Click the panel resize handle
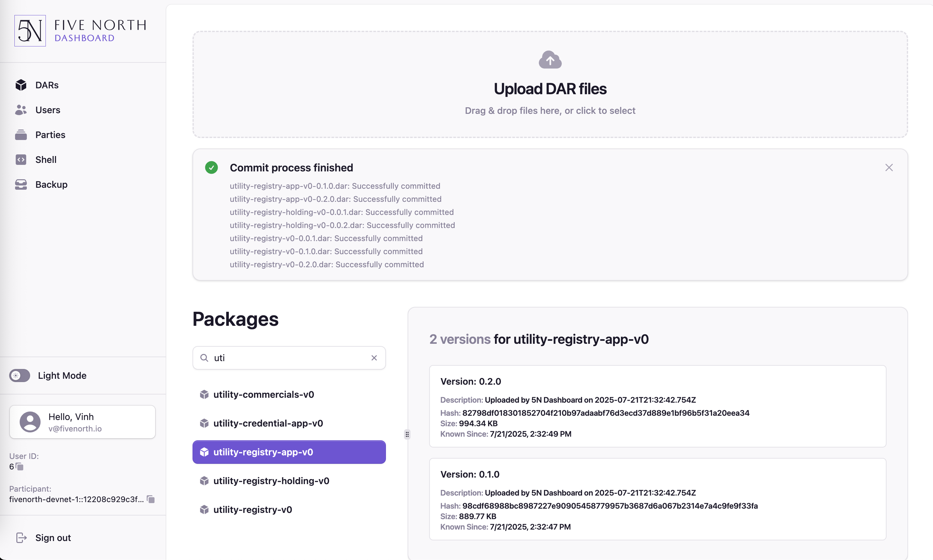Image resolution: width=933 pixels, height=560 pixels. click(x=407, y=434)
